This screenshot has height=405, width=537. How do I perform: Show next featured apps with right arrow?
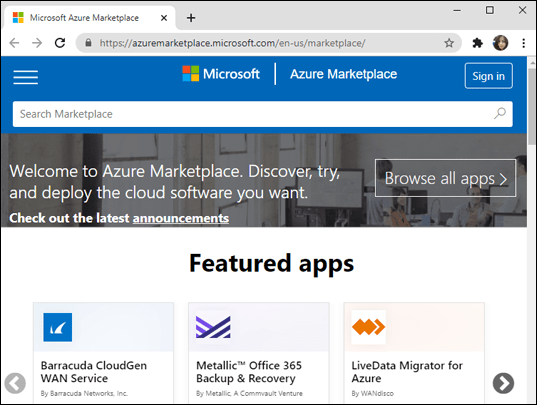pyautogui.click(x=503, y=383)
